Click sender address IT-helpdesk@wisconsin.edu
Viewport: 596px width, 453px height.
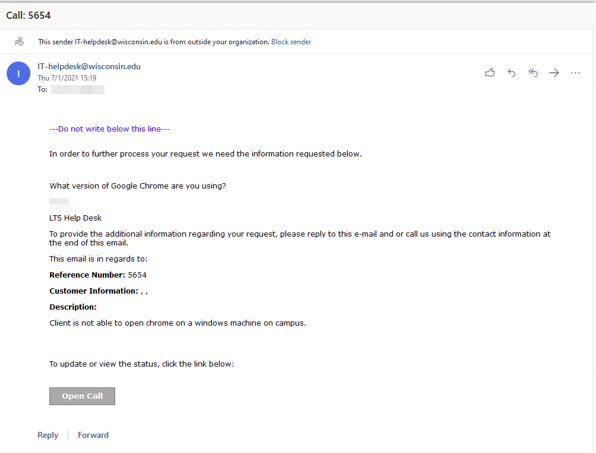pyautogui.click(x=89, y=67)
